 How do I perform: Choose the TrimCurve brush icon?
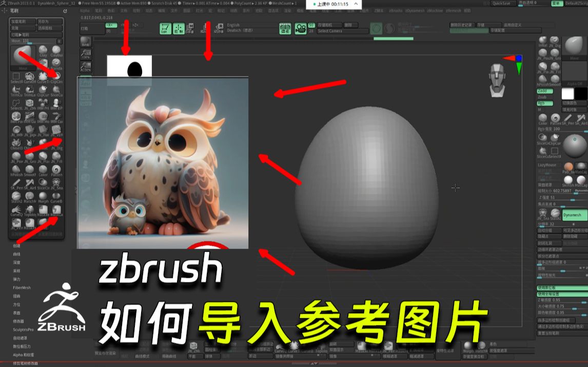click(x=16, y=90)
